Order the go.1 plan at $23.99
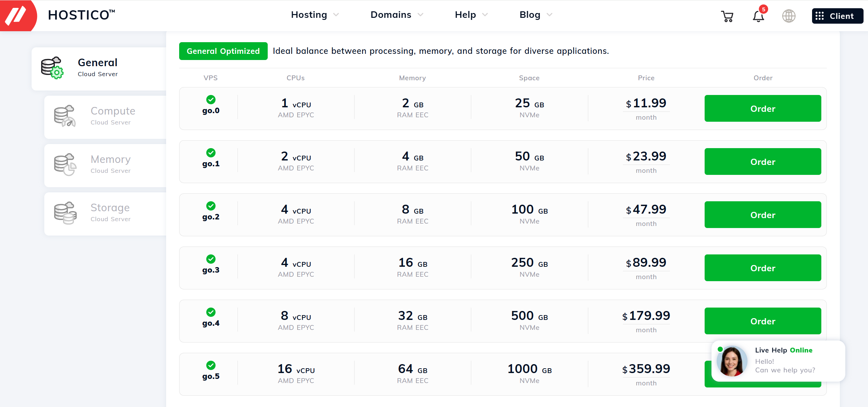This screenshot has height=407, width=868. coord(763,161)
